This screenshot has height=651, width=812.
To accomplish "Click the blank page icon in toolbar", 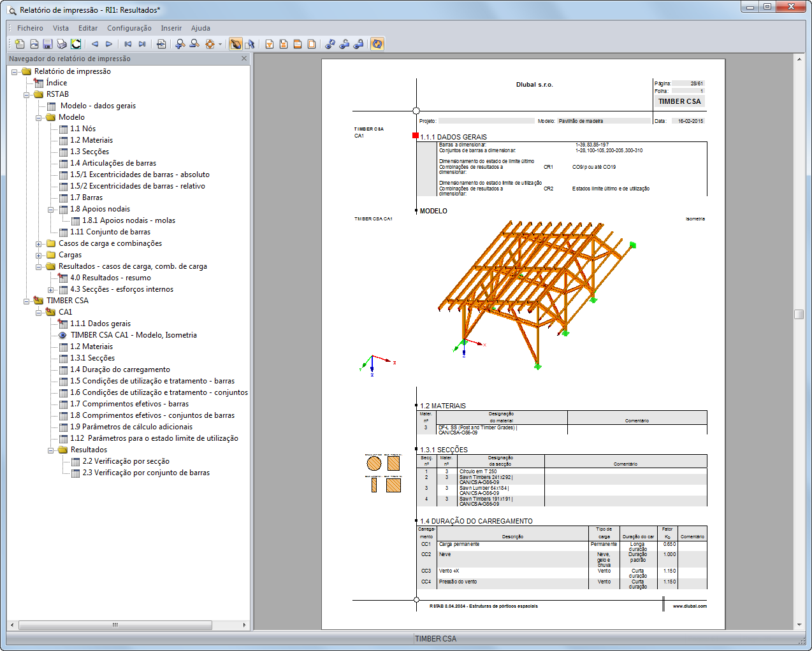I will click(x=312, y=44).
